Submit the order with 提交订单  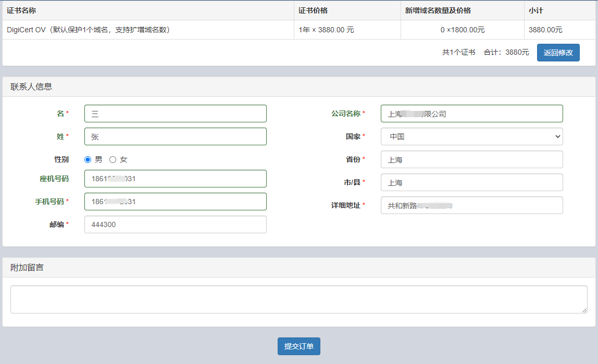pyautogui.click(x=298, y=346)
